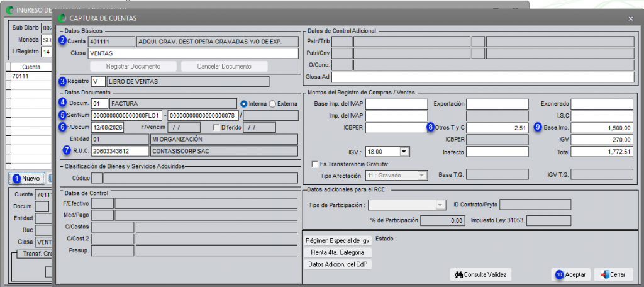Select the Interna radio option
This screenshot has height=287, width=644.
pyautogui.click(x=243, y=104)
